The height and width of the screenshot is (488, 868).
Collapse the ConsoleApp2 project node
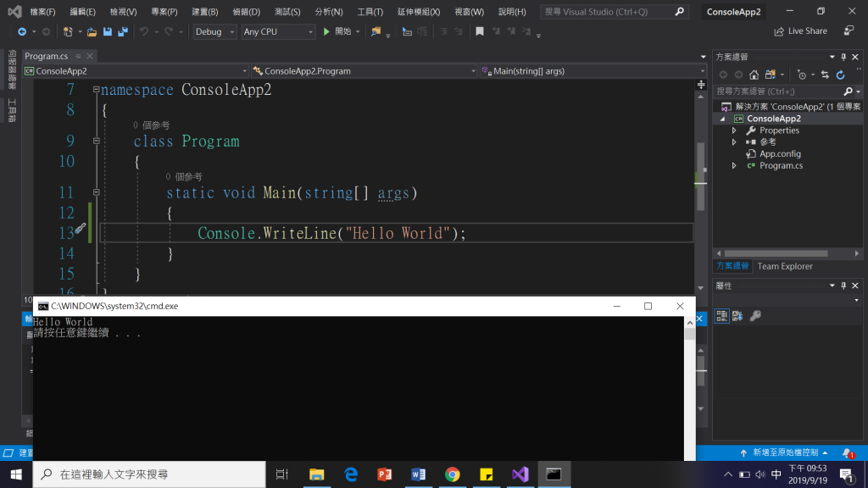pyautogui.click(x=722, y=119)
